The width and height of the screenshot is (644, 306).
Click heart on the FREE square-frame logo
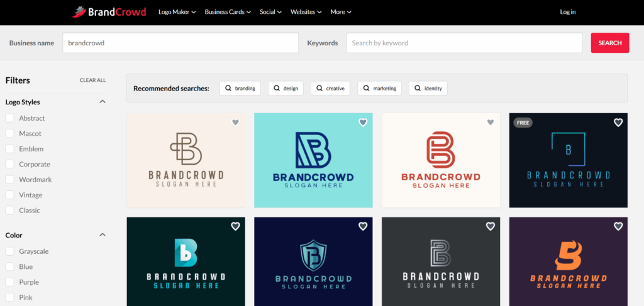pos(618,123)
